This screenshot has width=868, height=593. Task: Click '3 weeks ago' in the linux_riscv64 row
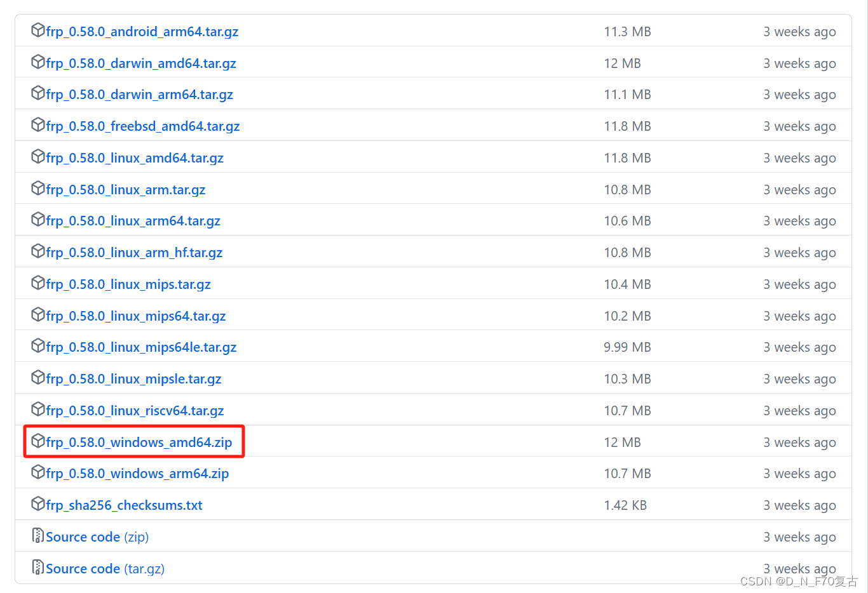pyautogui.click(x=800, y=411)
